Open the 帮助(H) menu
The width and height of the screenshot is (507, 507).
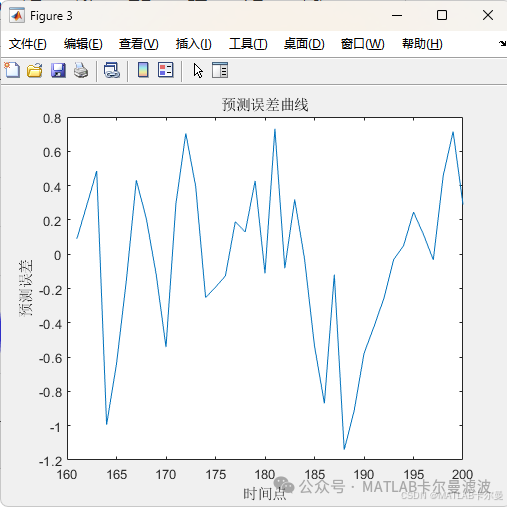[x=422, y=44]
